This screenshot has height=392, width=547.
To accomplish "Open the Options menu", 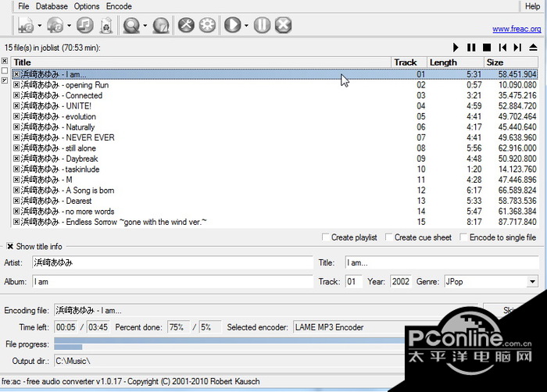I will coord(87,6).
